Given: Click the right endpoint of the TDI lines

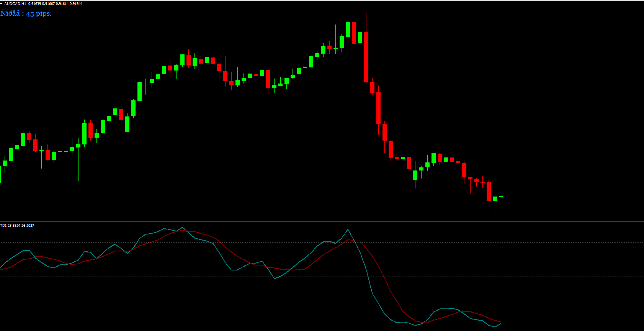Looking at the screenshot, I should (500, 323).
